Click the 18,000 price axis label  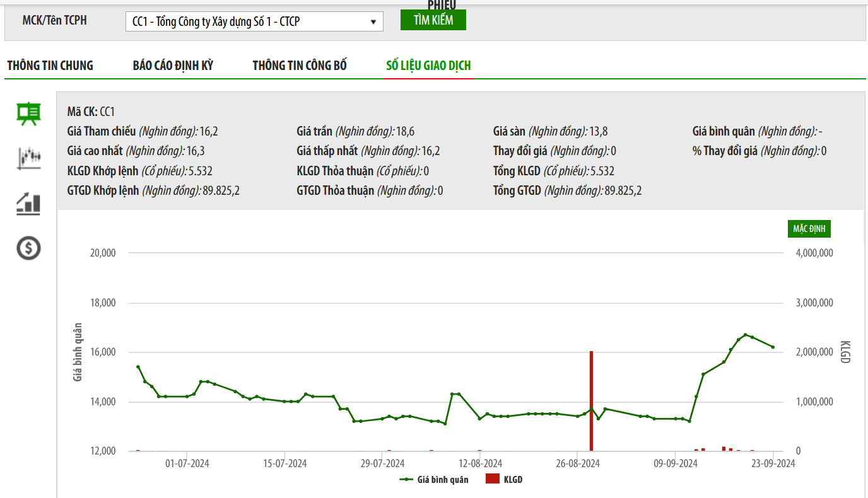point(103,303)
